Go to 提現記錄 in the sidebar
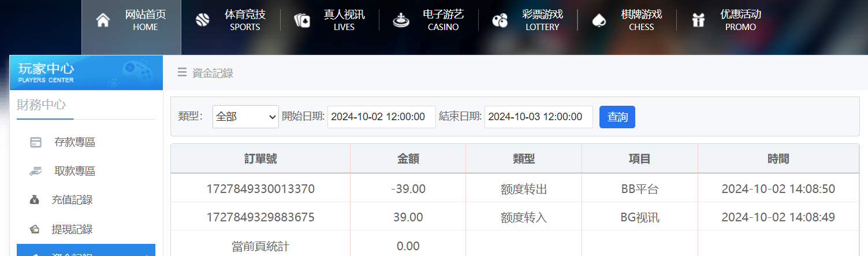Viewport: 868px width, 256px height. 72,229
